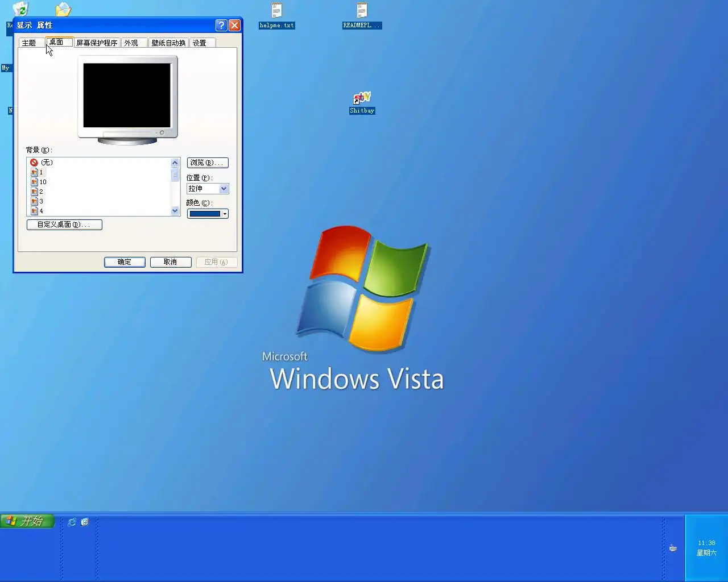The height and width of the screenshot is (582, 728).
Task: Click background list scroll down arrow
Action: 175,211
